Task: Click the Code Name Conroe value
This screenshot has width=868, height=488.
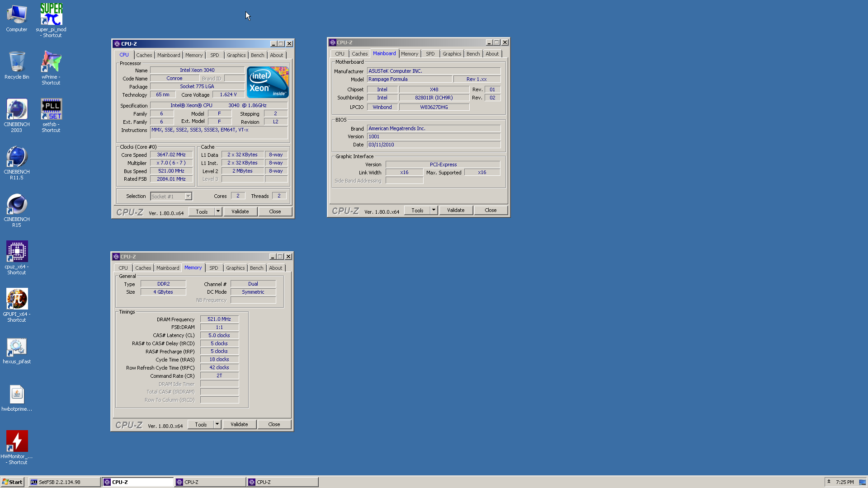Action: 175,78
